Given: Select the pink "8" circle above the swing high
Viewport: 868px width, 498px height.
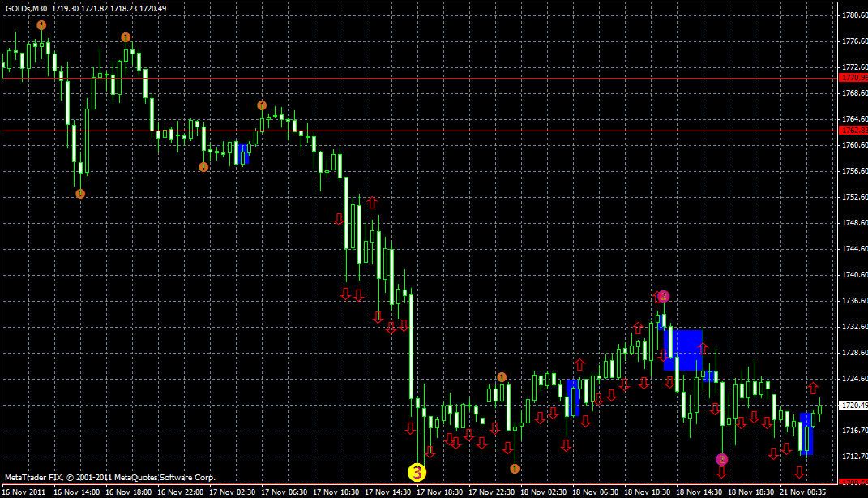Looking at the screenshot, I should 664,296.
